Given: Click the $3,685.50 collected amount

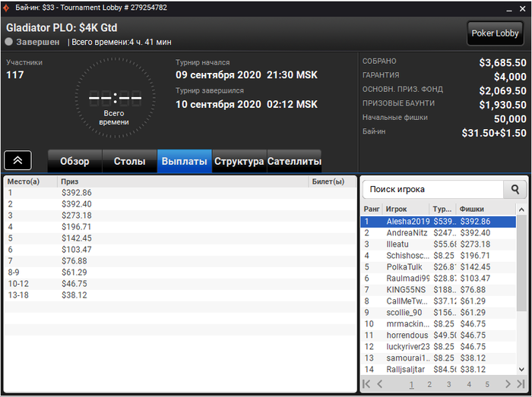Looking at the screenshot, I should pyautogui.click(x=503, y=63).
